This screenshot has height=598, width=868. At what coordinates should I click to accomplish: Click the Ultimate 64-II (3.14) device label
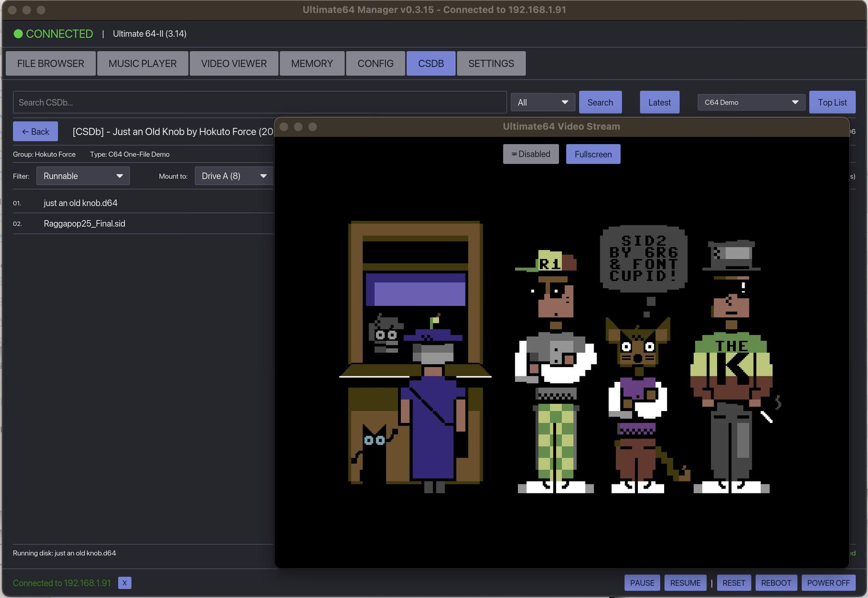point(150,34)
